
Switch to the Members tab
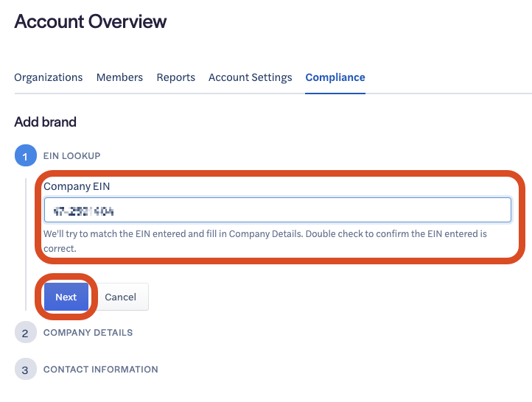(119, 77)
